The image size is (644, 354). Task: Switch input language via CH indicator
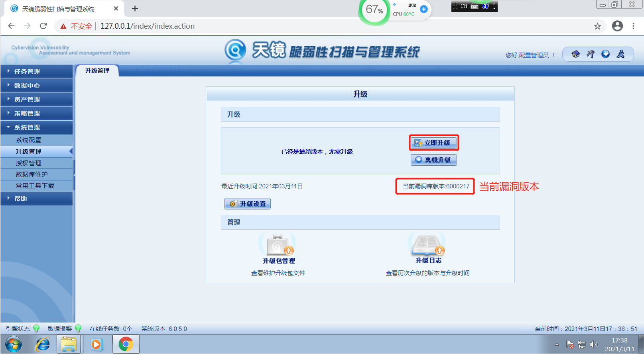point(464,6)
